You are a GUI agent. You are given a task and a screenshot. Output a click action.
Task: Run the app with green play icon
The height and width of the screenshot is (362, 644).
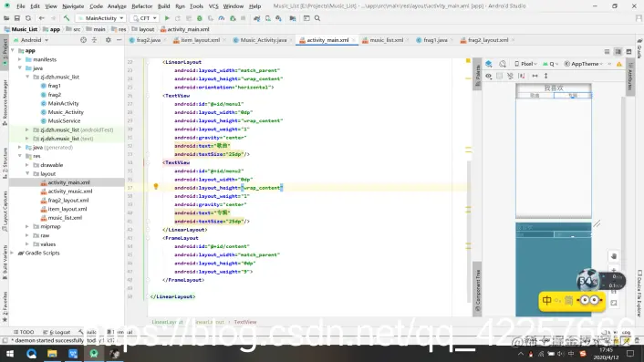pyautogui.click(x=167, y=18)
